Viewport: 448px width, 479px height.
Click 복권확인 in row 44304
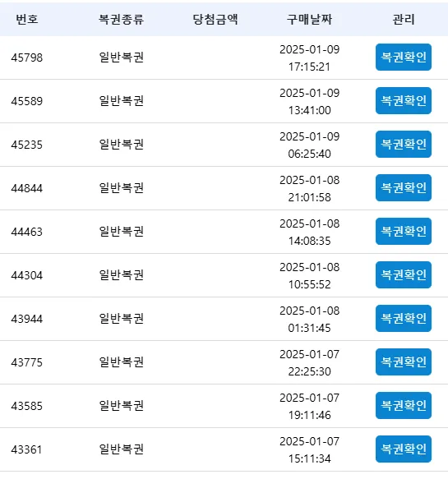(404, 274)
